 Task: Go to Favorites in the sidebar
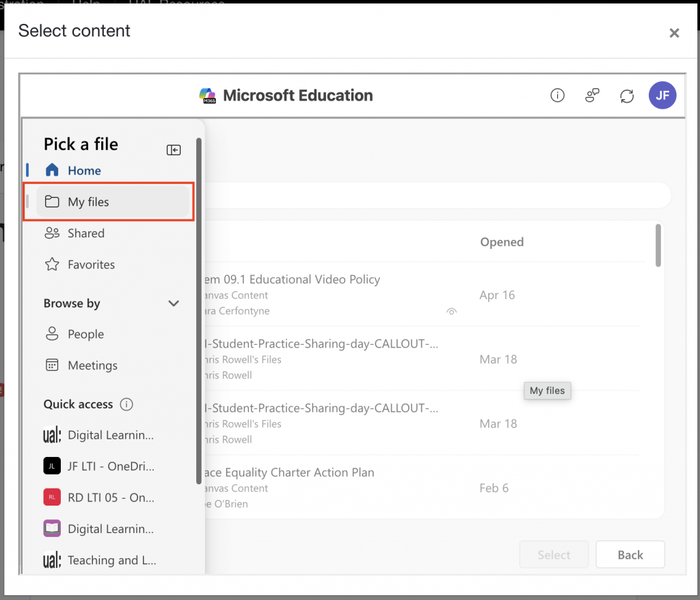90,265
